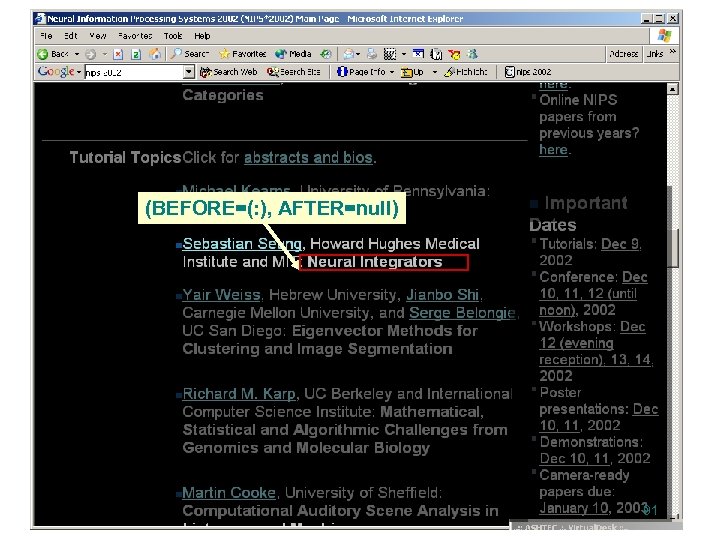Image resolution: width=720 pixels, height=540 pixels.
Task: Open the Martin Cooke link
Action: click(229, 493)
